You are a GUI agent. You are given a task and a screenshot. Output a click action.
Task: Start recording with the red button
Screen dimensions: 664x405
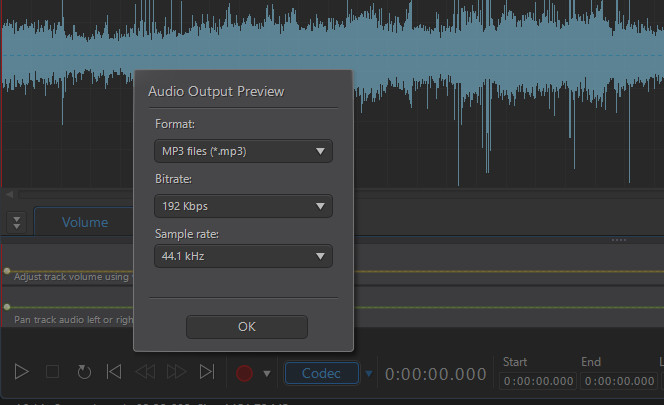(244, 373)
